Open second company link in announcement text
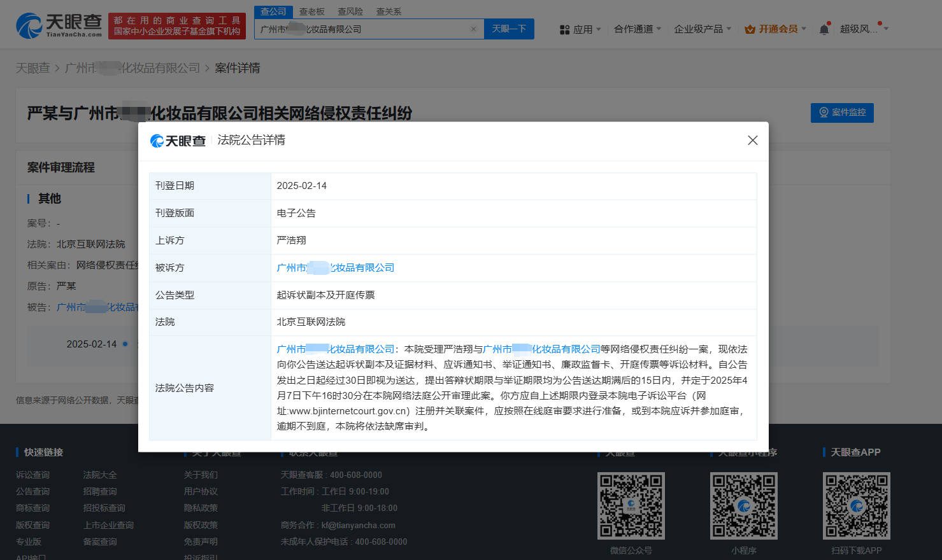 tap(542, 349)
